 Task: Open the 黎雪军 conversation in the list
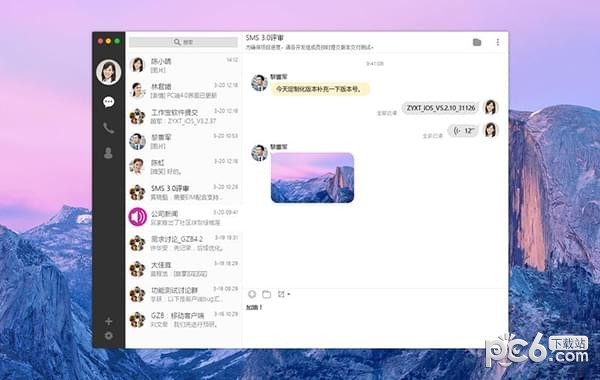tap(184, 142)
